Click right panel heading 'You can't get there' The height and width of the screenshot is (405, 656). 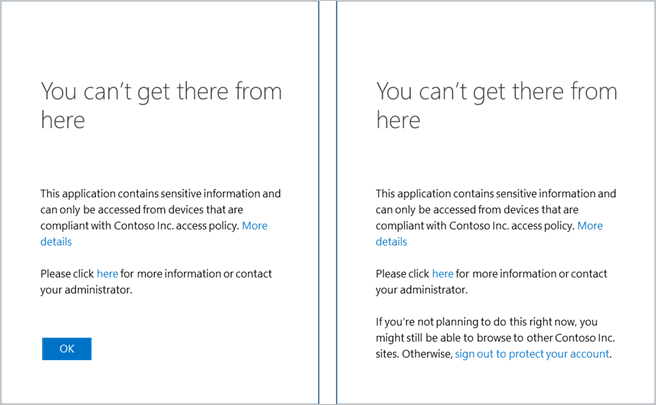pos(496,92)
